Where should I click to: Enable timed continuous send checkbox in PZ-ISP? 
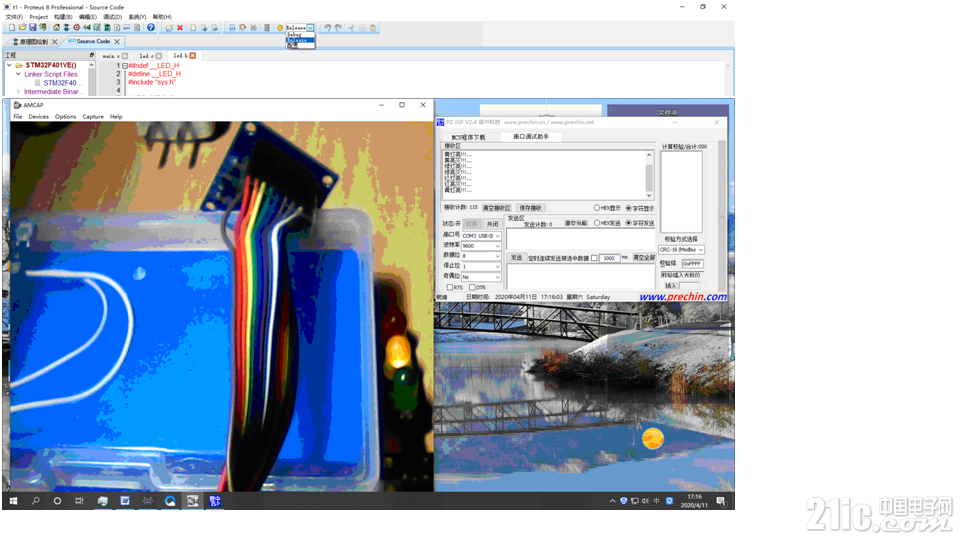[594, 258]
